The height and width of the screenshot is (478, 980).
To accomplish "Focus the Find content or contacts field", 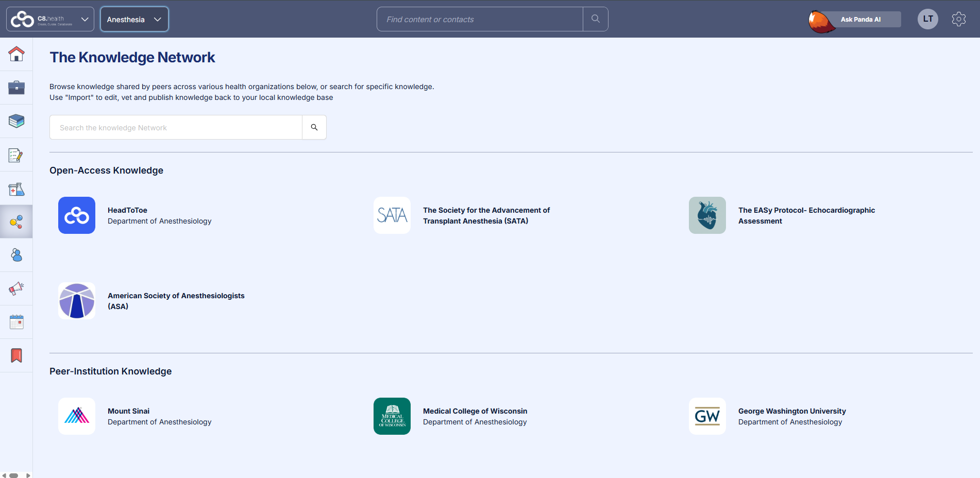I will click(480, 19).
